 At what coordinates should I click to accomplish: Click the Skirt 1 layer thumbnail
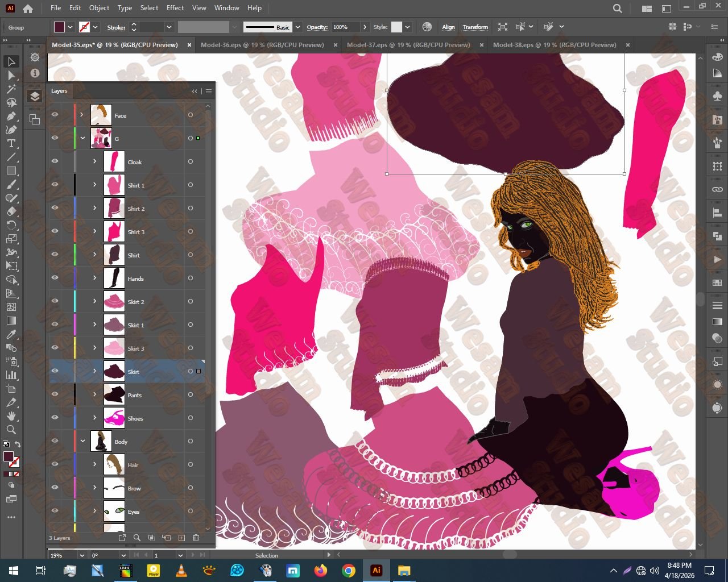(114, 325)
